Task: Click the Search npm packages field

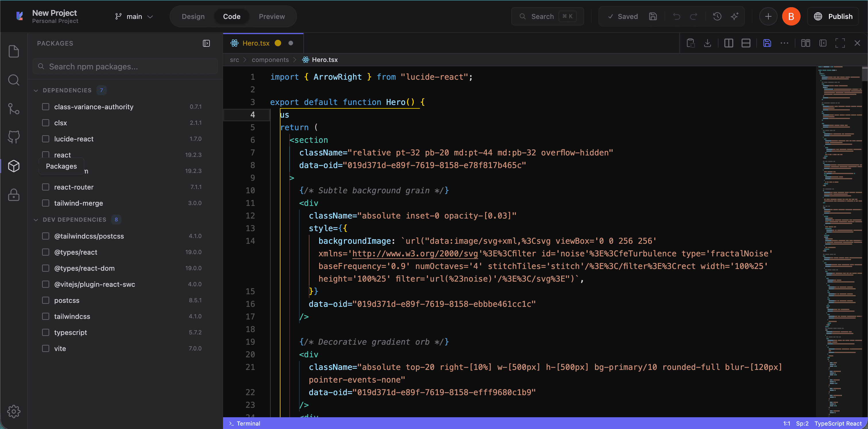Action: click(x=125, y=67)
